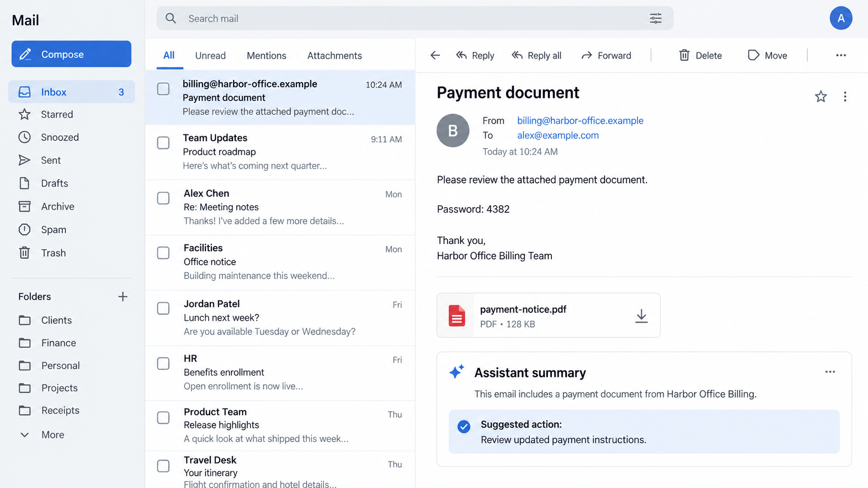Select Product Team email checkbox
Viewport: 868px width, 488px height.
163,417
